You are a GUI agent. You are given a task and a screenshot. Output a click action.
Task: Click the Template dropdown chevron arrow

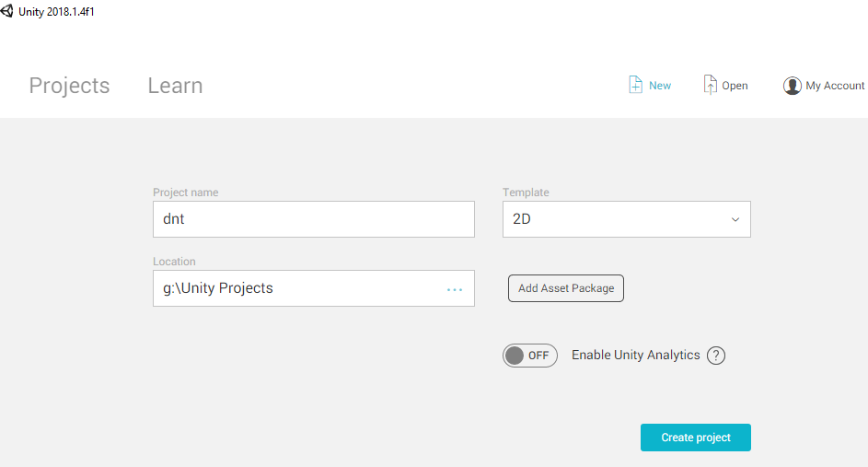click(x=735, y=220)
